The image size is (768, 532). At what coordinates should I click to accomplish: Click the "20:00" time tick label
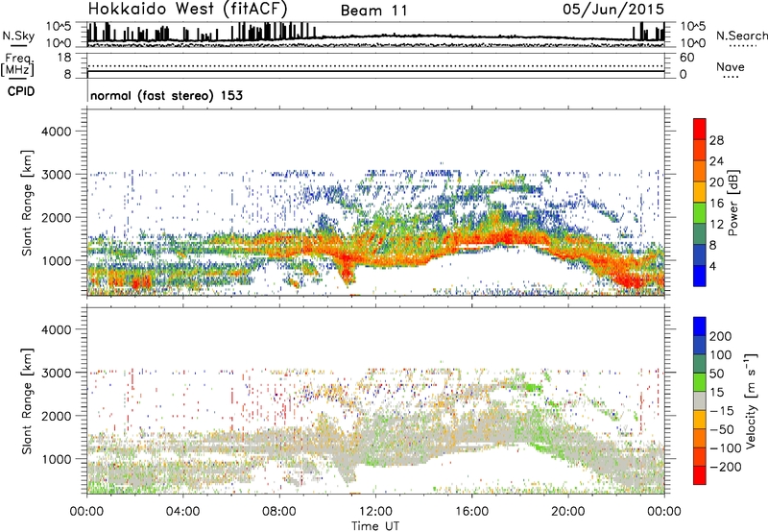pyautogui.click(x=567, y=512)
